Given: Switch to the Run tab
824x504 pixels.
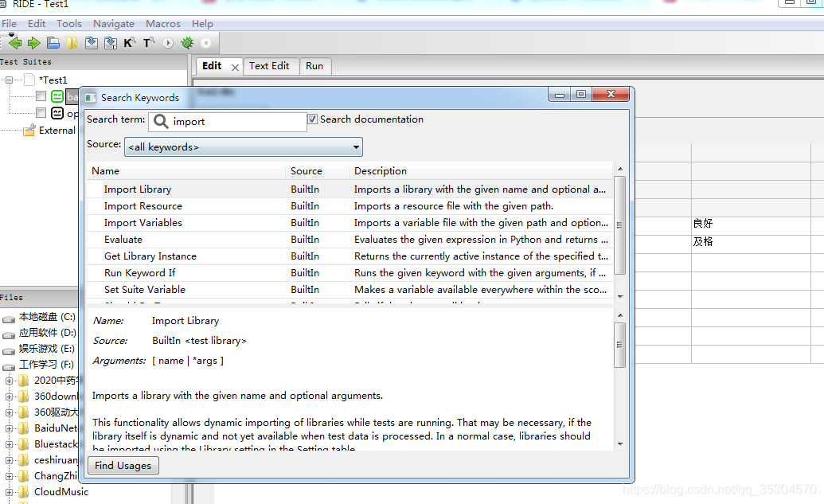Looking at the screenshot, I should click(314, 66).
